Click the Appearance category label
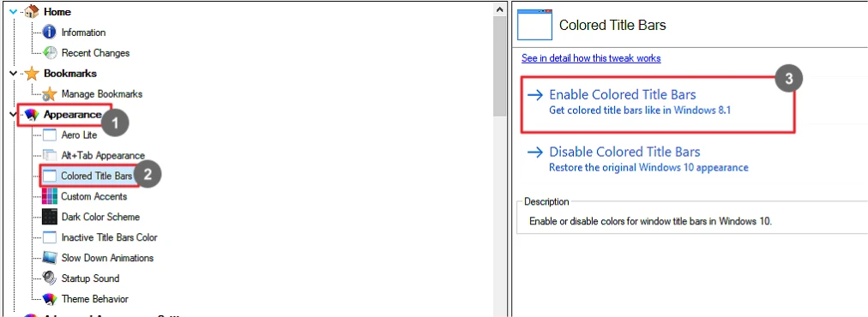The image size is (868, 317). tap(73, 115)
